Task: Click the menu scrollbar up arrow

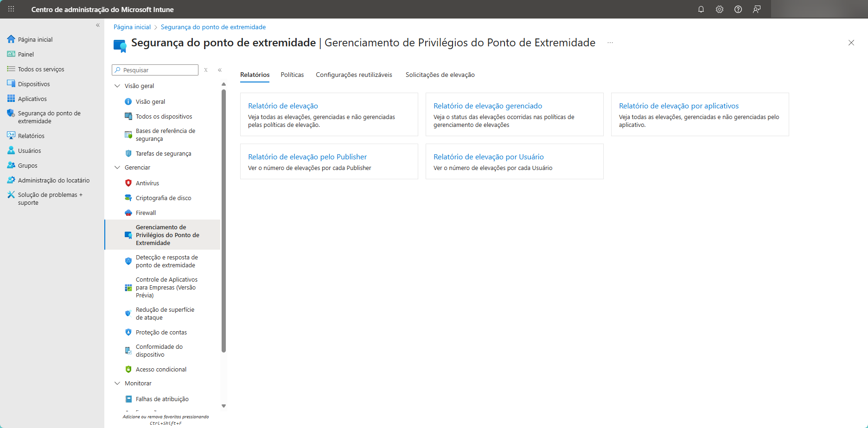Action: 223,84
